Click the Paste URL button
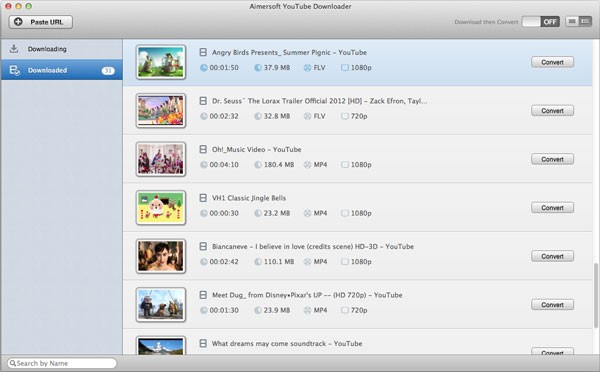Screen dimensions: 600x372 tap(41, 22)
